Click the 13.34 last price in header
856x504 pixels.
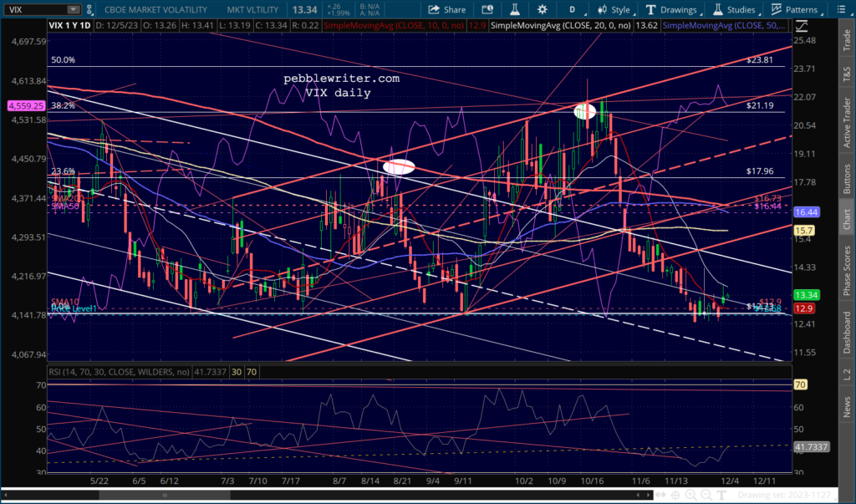coord(304,10)
